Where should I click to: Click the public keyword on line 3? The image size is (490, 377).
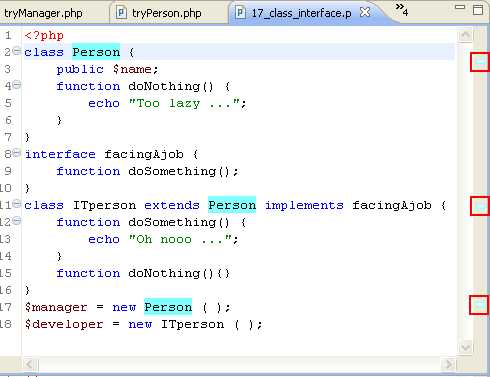(x=80, y=69)
